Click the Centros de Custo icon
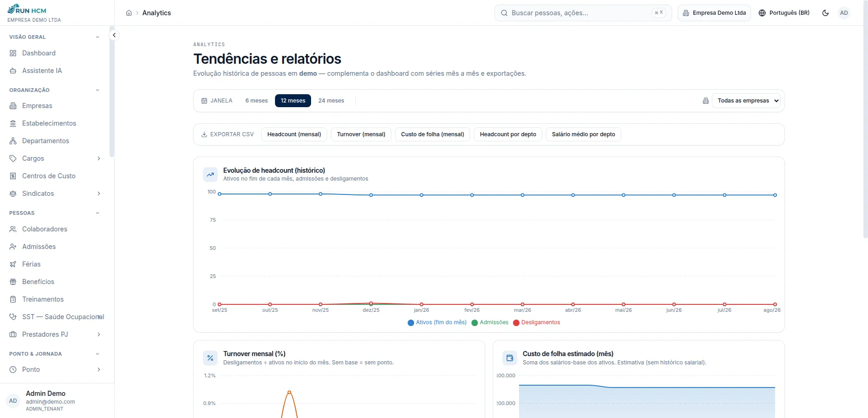Screen dimensions: 868x418 pyautogui.click(x=13, y=176)
